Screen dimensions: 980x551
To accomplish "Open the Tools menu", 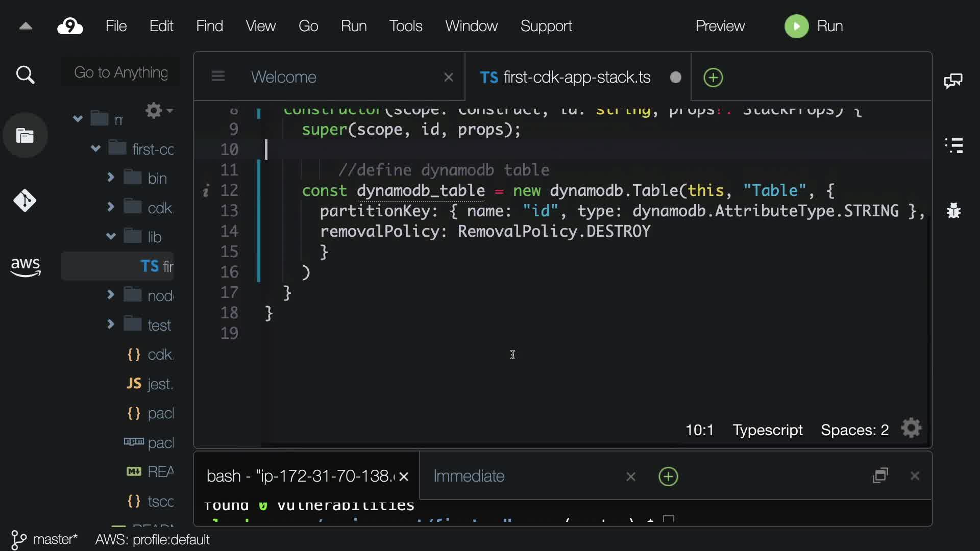I will point(405,26).
